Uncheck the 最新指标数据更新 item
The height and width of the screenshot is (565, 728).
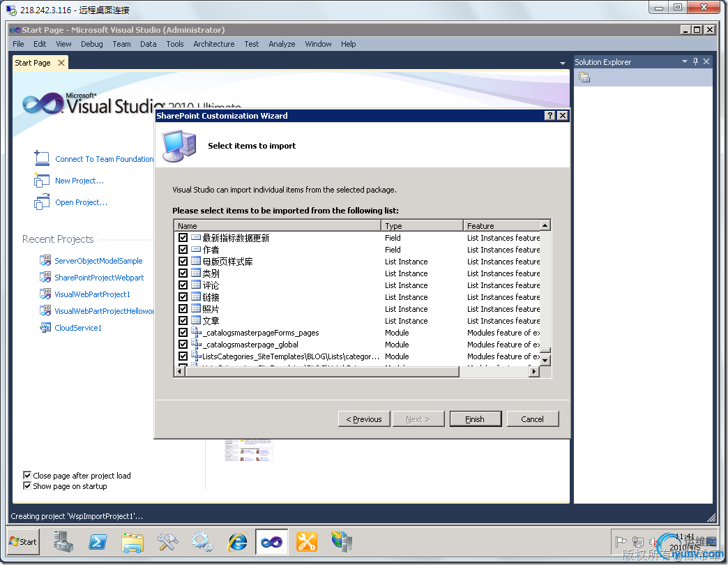(183, 237)
